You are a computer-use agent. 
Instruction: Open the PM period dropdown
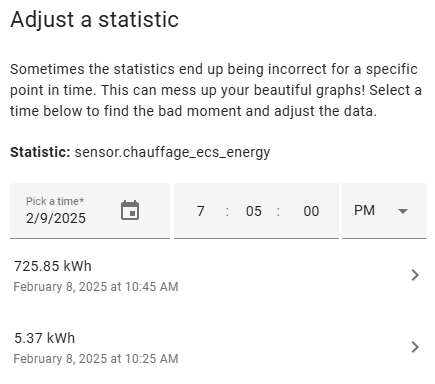click(x=384, y=211)
